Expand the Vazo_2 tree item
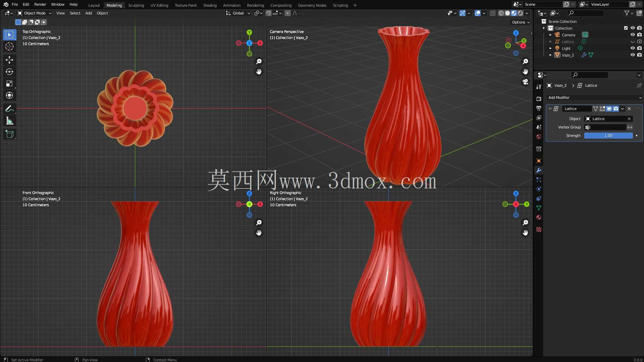The image size is (644, 362). tap(551, 55)
